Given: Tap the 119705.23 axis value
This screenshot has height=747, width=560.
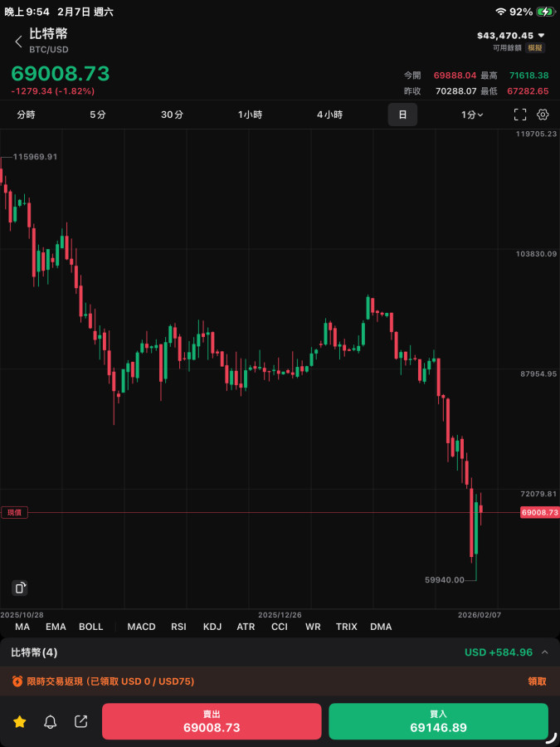Looking at the screenshot, I should (x=536, y=134).
